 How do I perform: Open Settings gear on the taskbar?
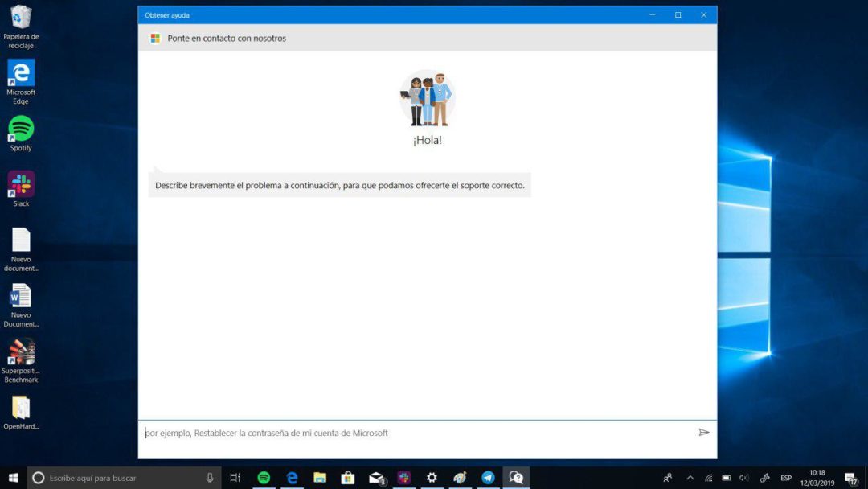[x=432, y=478]
